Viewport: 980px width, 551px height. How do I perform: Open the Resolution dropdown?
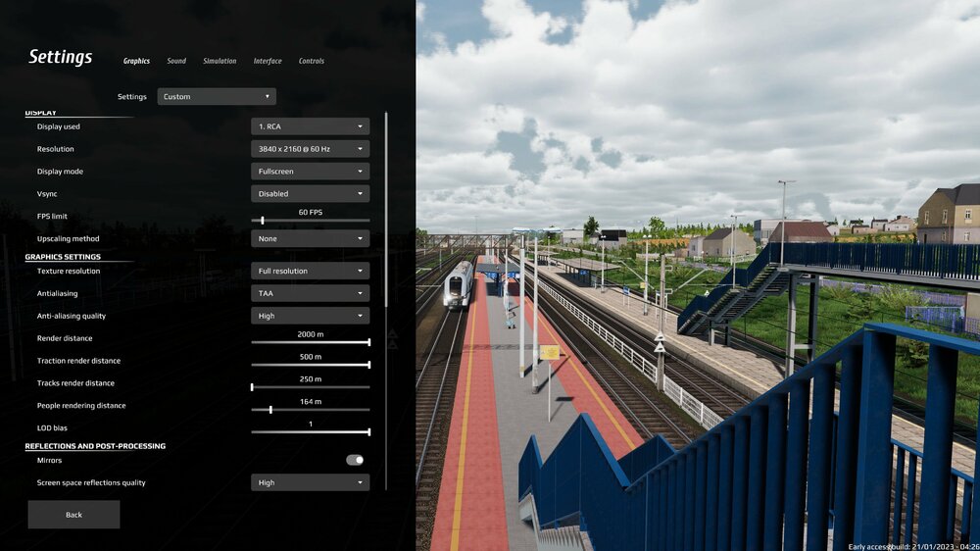click(x=310, y=149)
